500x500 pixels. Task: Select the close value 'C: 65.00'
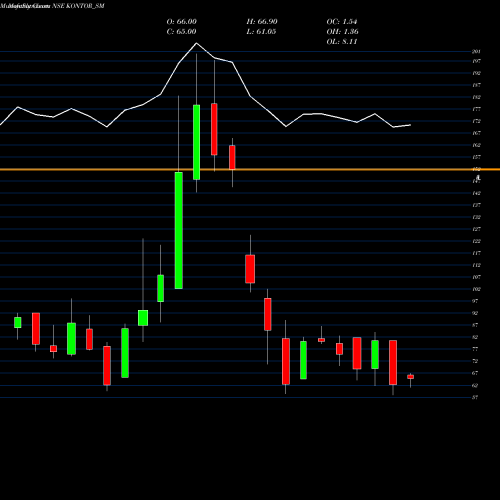click(181, 31)
